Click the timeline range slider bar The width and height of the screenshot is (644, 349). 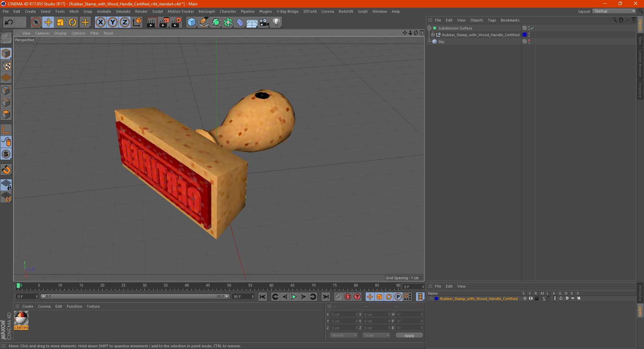135,297
